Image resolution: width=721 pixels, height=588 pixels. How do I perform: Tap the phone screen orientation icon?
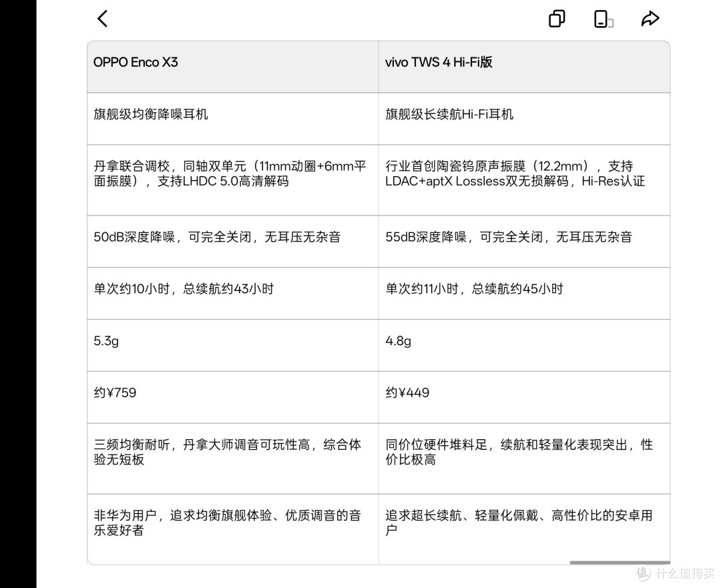pyautogui.click(x=604, y=19)
